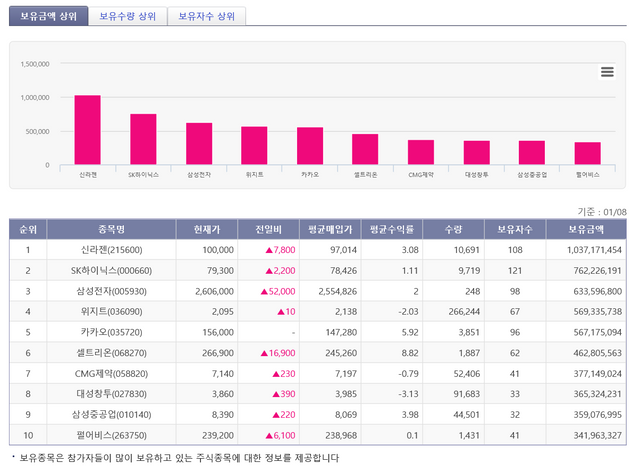The height and width of the screenshot is (470, 640).
Task: Open stock CMG제약(058820) in the table
Action: click(x=111, y=374)
